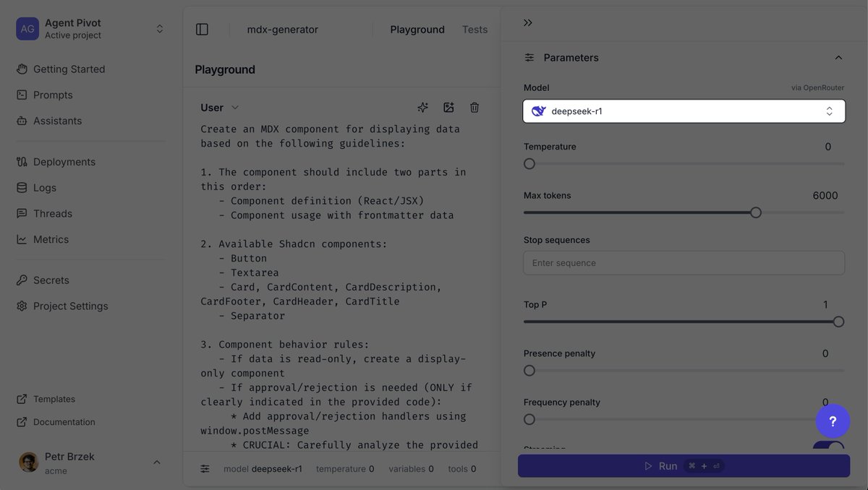Click model deepseek-r1 in bottom bar
The height and width of the screenshot is (490, 868).
[x=263, y=469]
